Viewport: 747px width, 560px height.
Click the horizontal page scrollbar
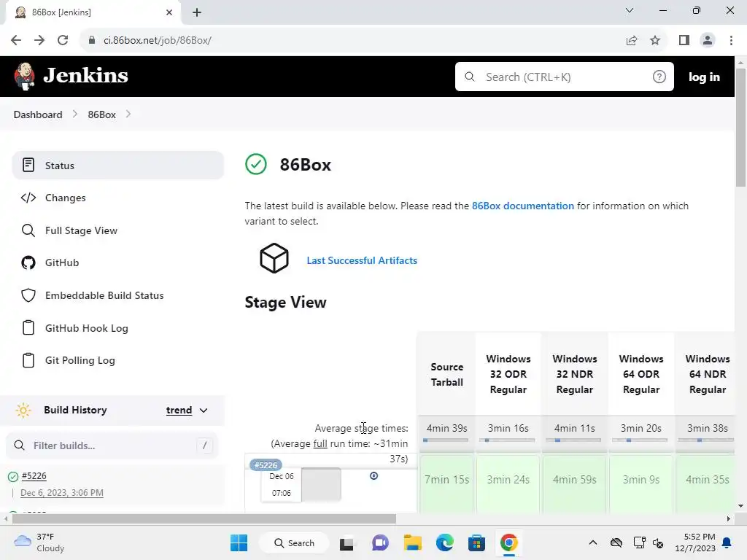coord(204,518)
